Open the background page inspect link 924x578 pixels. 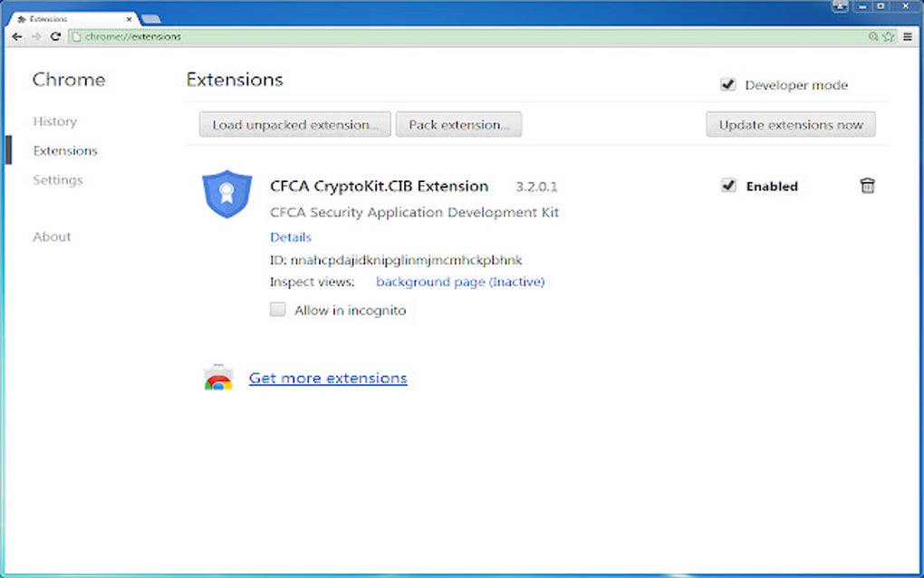460,282
